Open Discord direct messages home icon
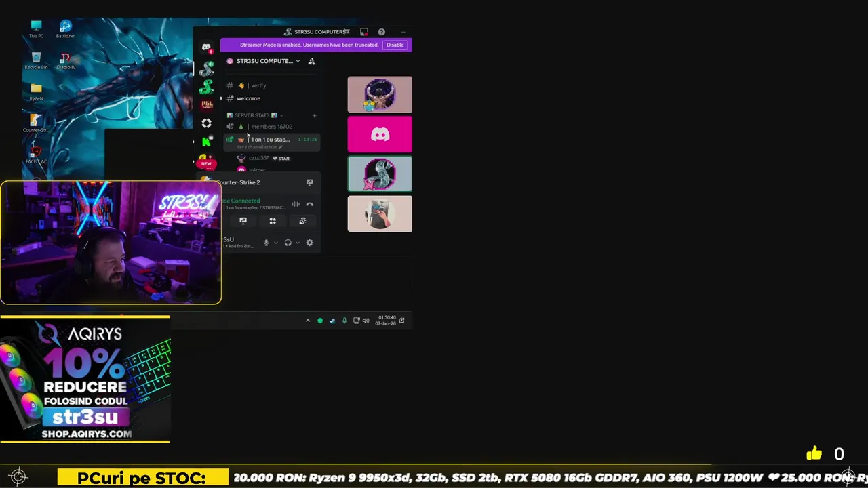 [x=206, y=47]
